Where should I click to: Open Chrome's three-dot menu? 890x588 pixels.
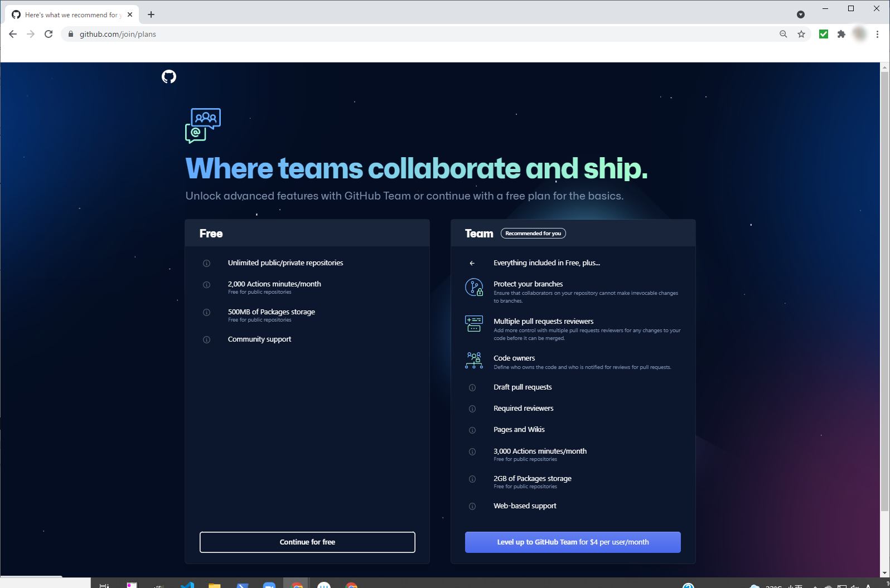pyautogui.click(x=878, y=34)
